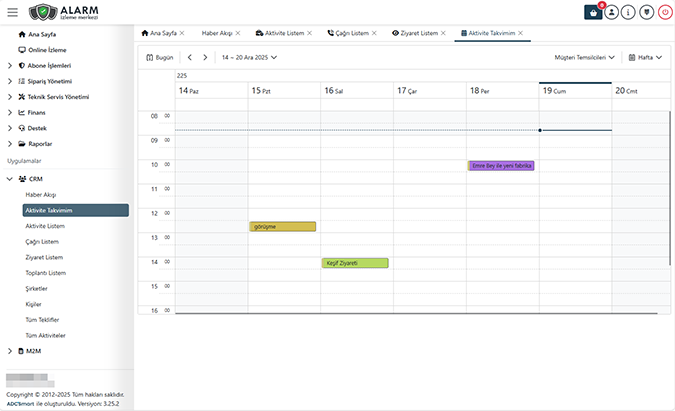
Task: Click the shield icon in header
Action: [x=647, y=13]
